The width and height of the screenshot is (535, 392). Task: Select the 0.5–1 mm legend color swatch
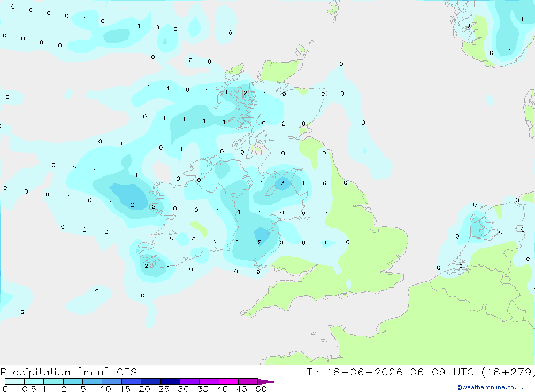coord(34,381)
